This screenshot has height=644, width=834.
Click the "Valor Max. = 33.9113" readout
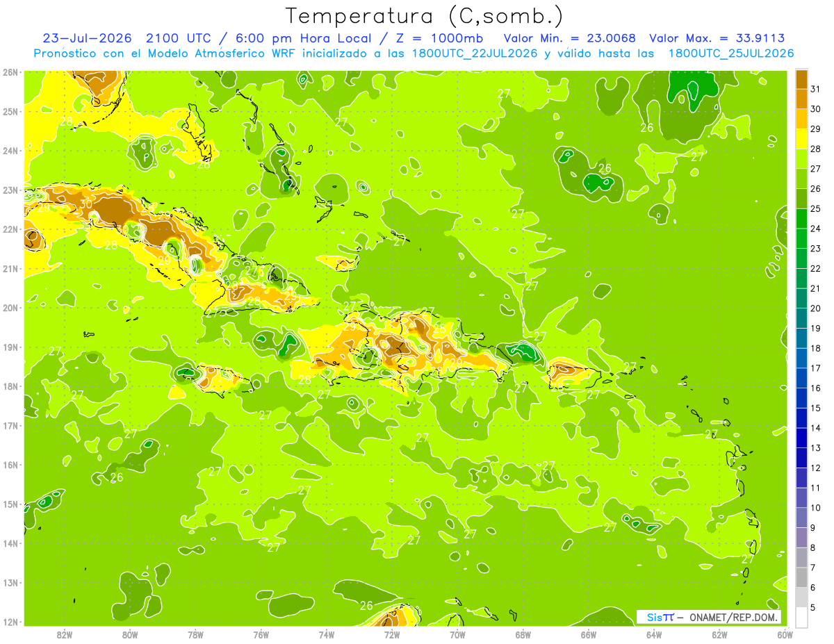(717, 38)
